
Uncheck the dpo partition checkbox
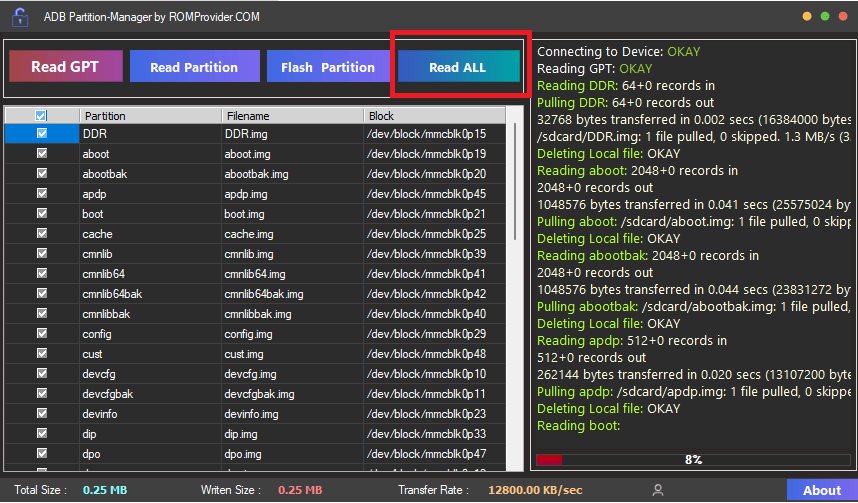point(42,453)
